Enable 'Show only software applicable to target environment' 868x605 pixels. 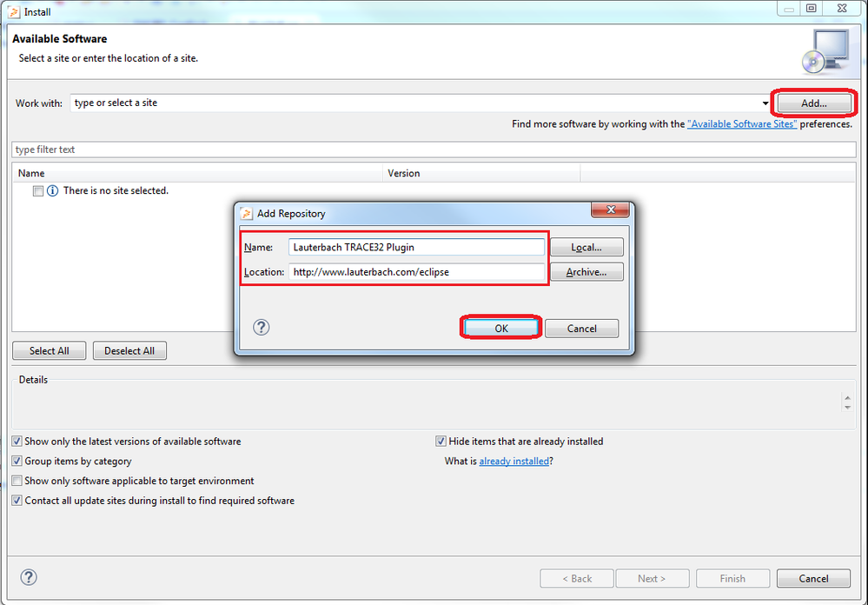[17, 481]
